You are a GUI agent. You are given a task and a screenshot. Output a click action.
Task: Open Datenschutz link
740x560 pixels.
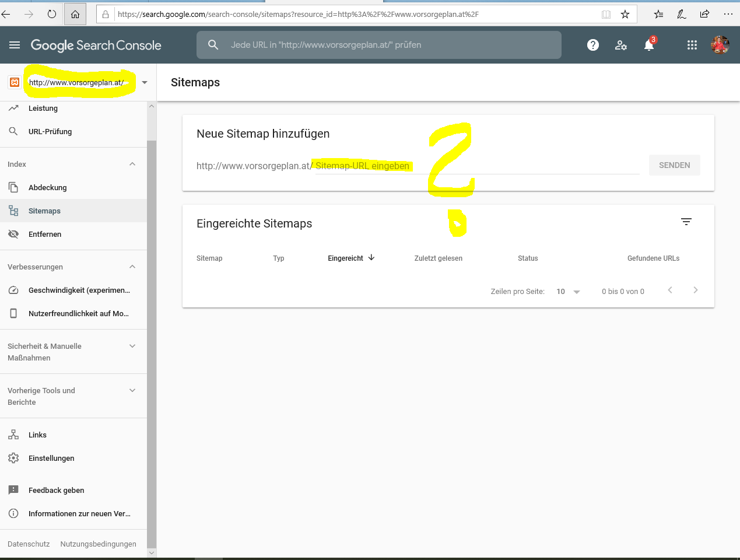[x=29, y=544]
